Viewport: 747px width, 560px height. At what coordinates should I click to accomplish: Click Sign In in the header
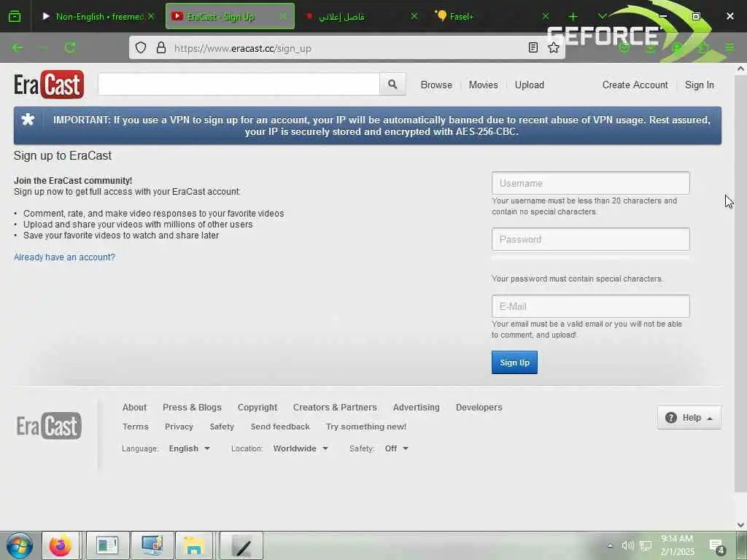pos(700,85)
